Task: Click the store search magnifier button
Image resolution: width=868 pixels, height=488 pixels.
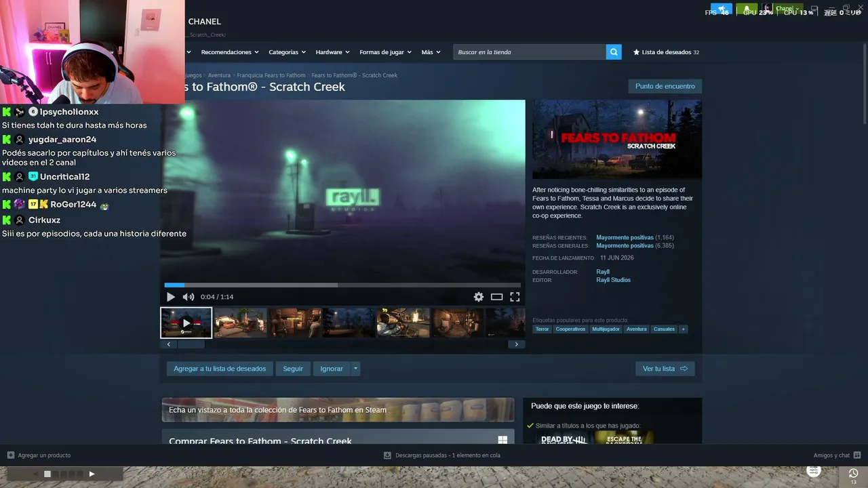Action: point(614,52)
